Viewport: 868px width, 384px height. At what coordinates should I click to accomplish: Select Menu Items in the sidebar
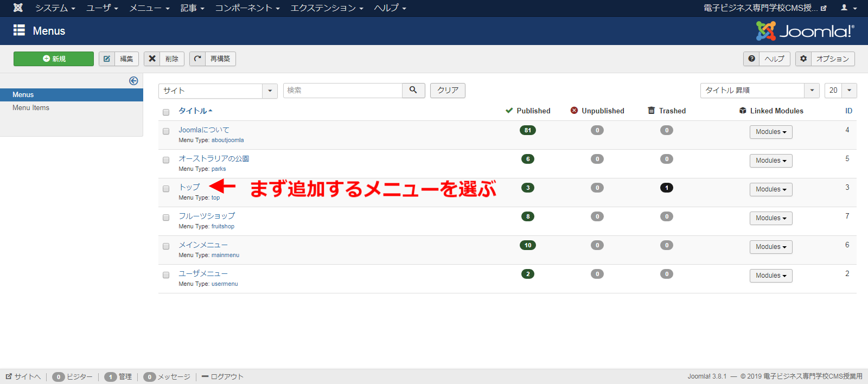tap(31, 108)
